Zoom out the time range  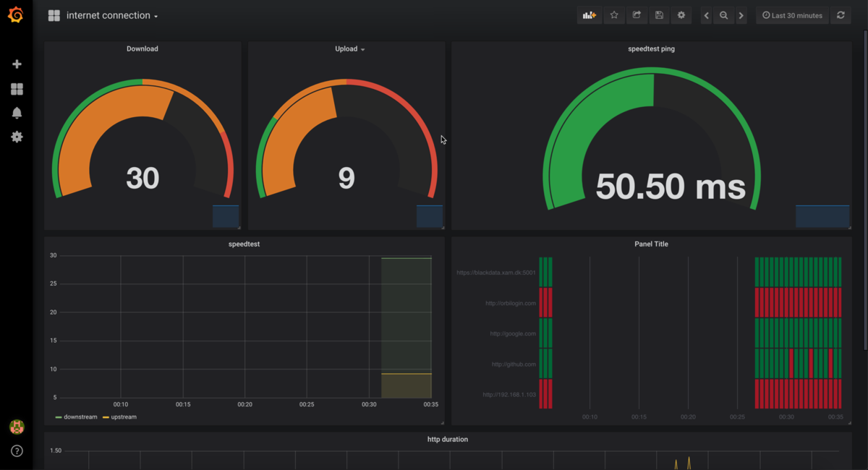pyautogui.click(x=723, y=14)
